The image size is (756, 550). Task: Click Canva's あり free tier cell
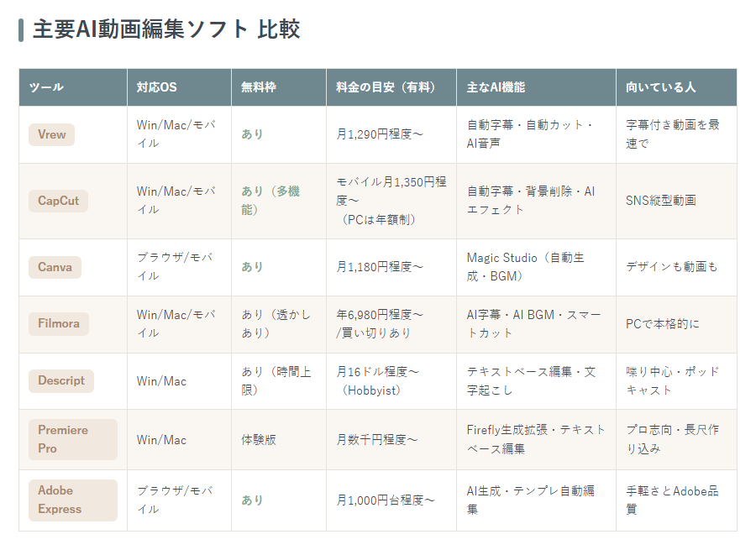click(279, 267)
